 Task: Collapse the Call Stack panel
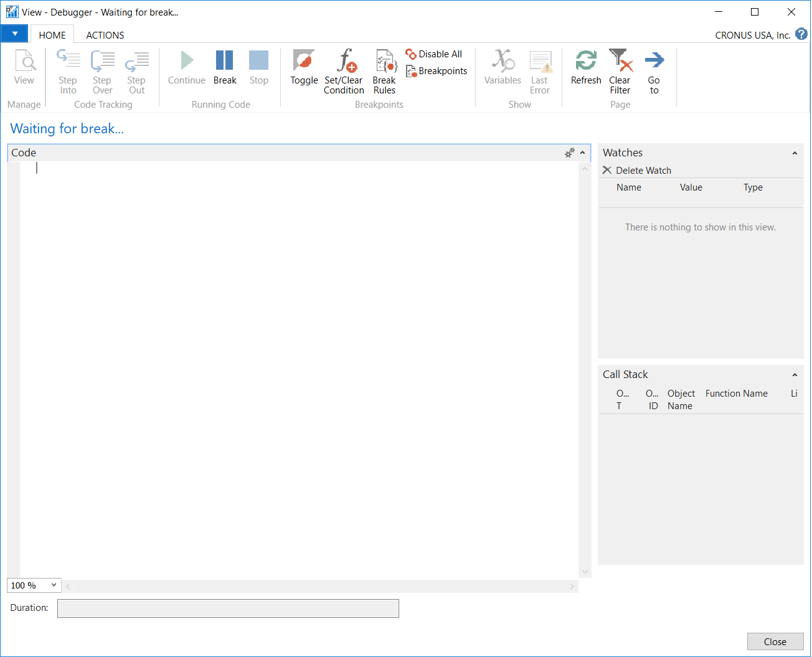(795, 375)
